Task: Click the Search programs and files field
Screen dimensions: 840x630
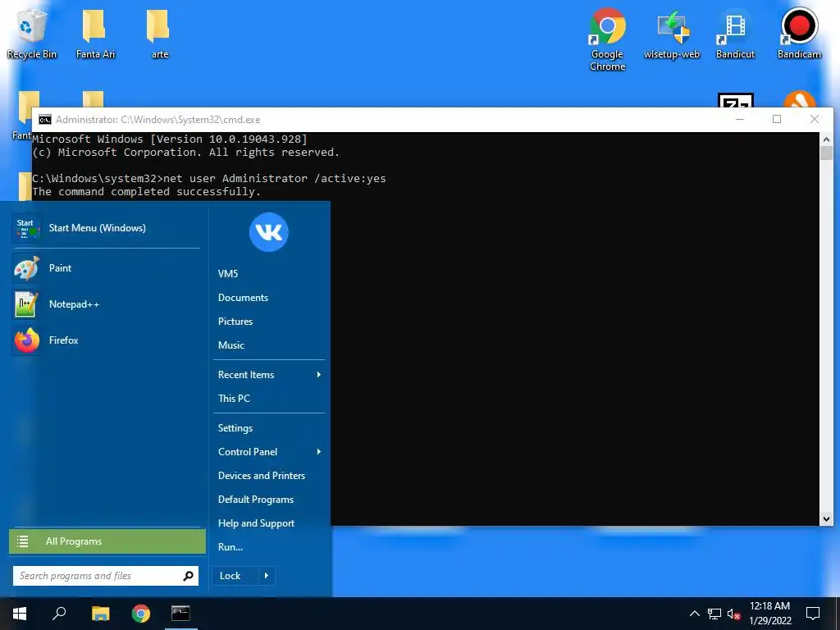Action: [106, 576]
